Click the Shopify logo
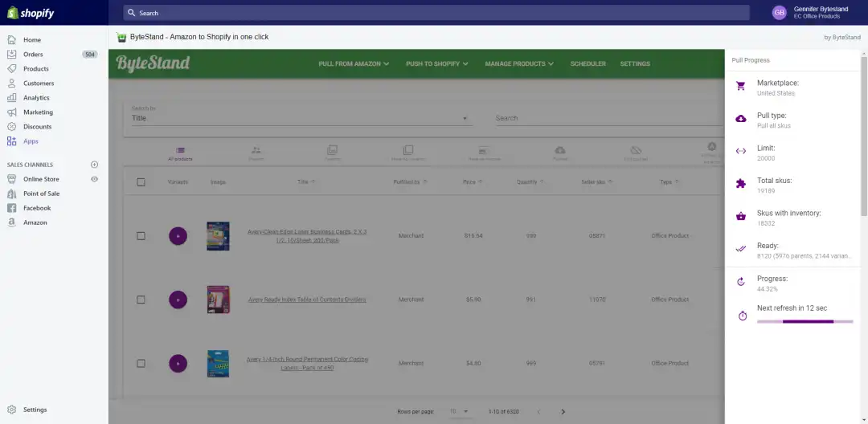 (x=31, y=13)
